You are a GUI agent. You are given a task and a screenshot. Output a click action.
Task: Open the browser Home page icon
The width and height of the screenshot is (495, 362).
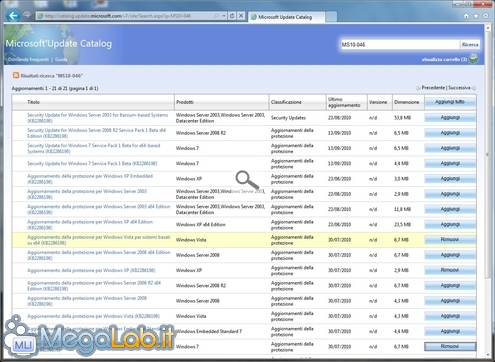click(466, 16)
